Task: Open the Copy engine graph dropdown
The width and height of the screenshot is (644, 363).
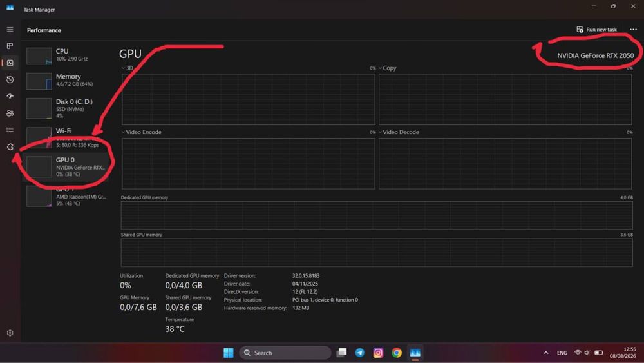Action: click(x=387, y=68)
